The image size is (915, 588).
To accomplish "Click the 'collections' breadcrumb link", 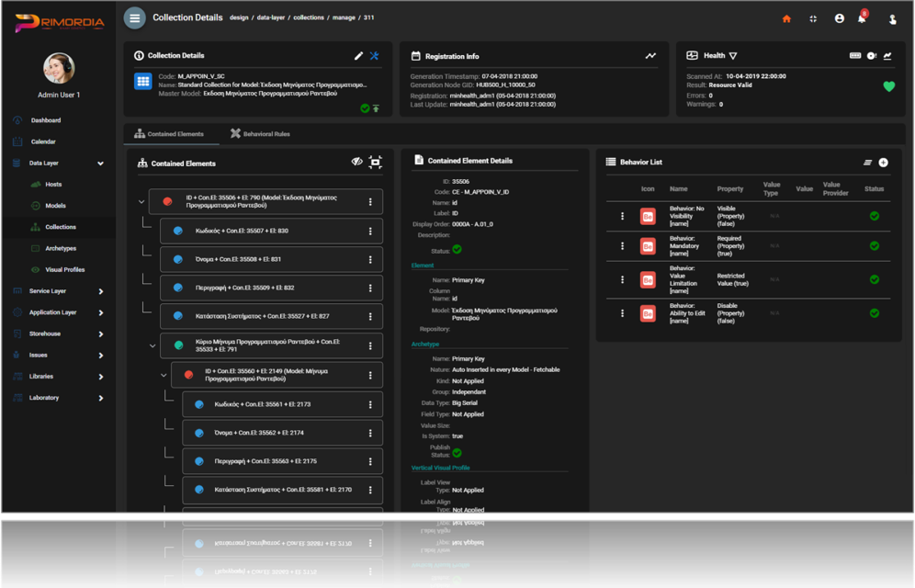I will [308, 17].
